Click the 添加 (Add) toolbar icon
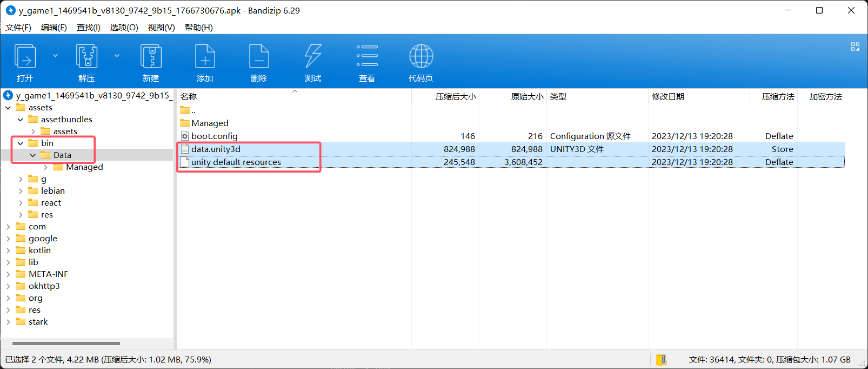The width and height of the screenshot is (868, 369). [x=205, y=56]
